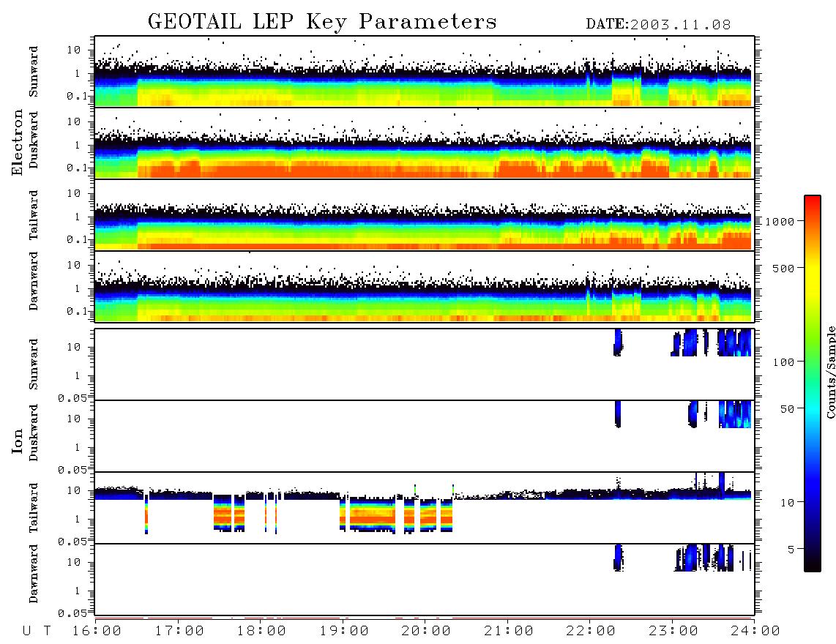
Task: Click the U T axis label
Action: pyautogui.click(x=37, y=632)
